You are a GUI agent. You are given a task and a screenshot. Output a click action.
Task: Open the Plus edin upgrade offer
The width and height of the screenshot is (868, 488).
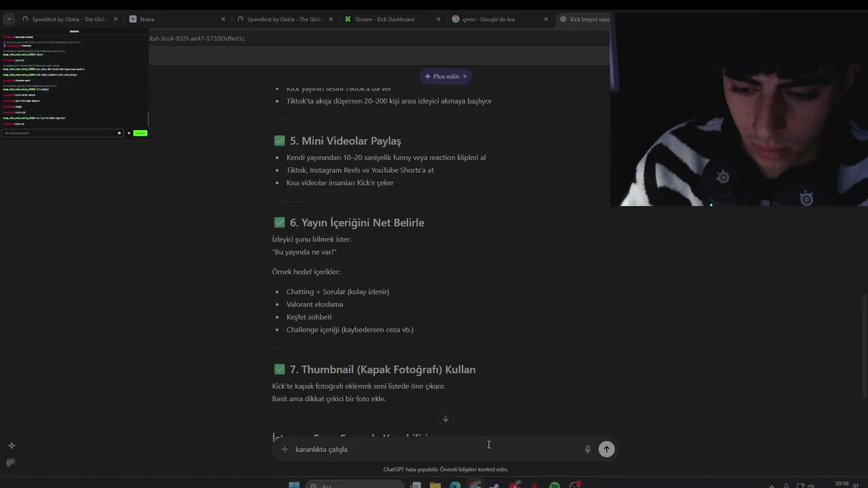click(442, 77)
